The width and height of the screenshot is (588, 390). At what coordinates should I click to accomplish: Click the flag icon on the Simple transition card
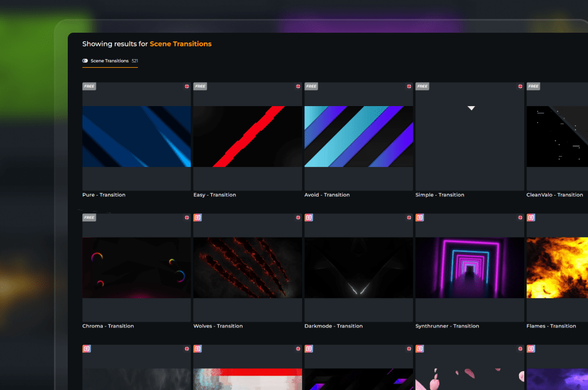[520, 87]
